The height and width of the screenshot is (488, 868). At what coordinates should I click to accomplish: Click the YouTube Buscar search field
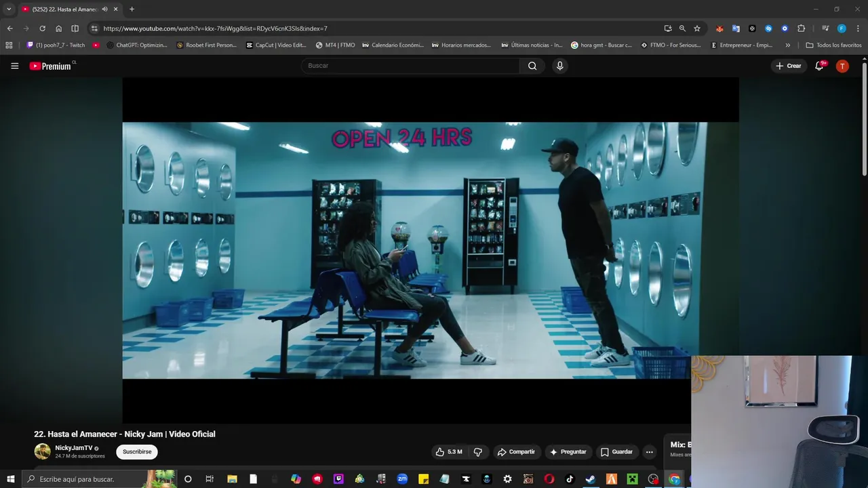tap(410, 66)
